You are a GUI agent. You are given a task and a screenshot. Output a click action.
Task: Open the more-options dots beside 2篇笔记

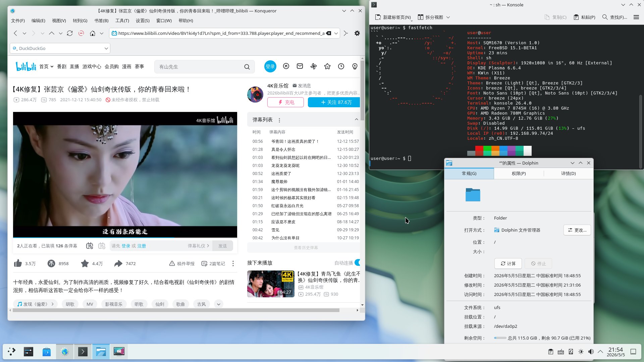(x=233, y=263)
